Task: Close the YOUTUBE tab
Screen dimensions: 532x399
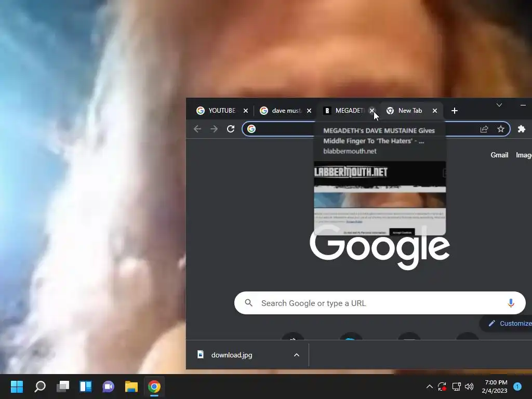Action: click(x=246, y=111)
